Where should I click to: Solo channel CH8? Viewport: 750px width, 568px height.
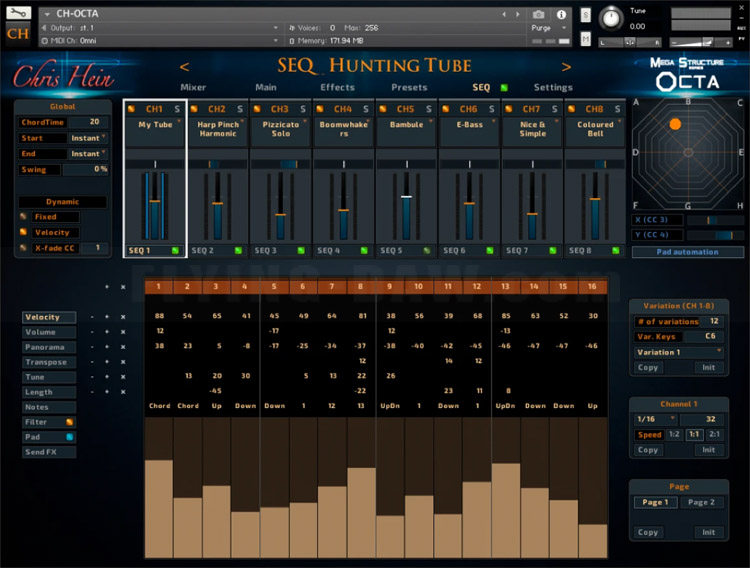[x=617, y=109]
